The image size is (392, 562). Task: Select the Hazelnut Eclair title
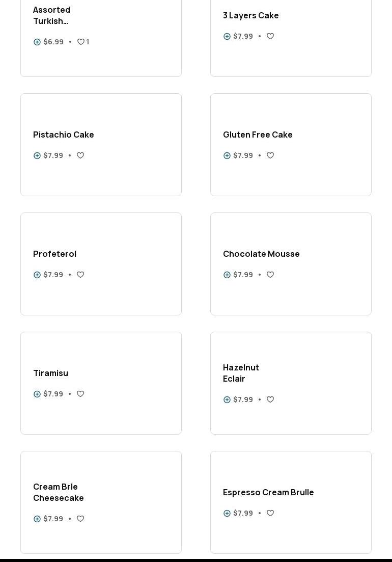pyautogui.click(x=241, y=373)
